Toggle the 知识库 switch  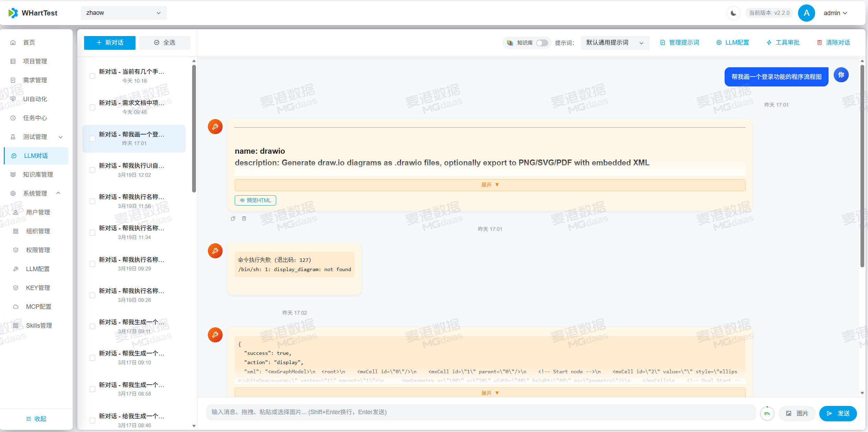click(x=542, y=43)
